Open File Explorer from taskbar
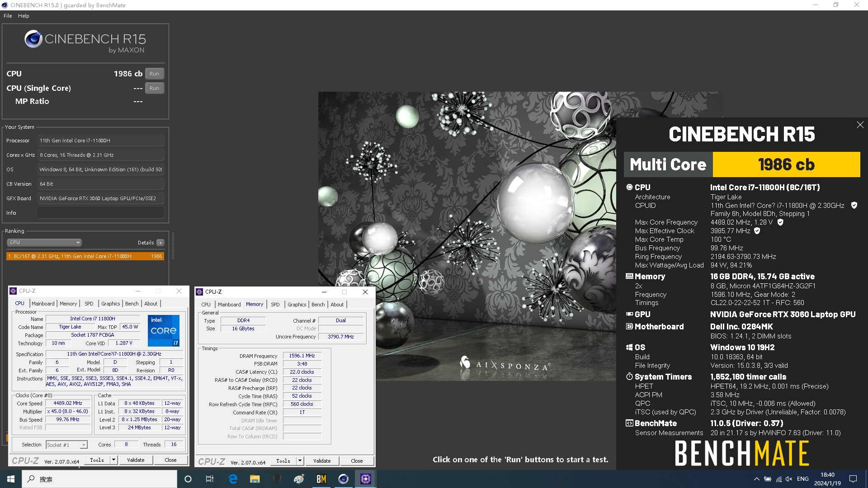Screen dimensions: 868x488 click(255, 479)
